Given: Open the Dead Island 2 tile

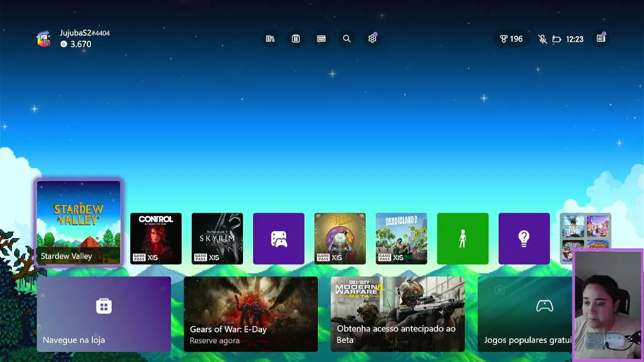Looking at the screenshot, I should tap(401, 239).
